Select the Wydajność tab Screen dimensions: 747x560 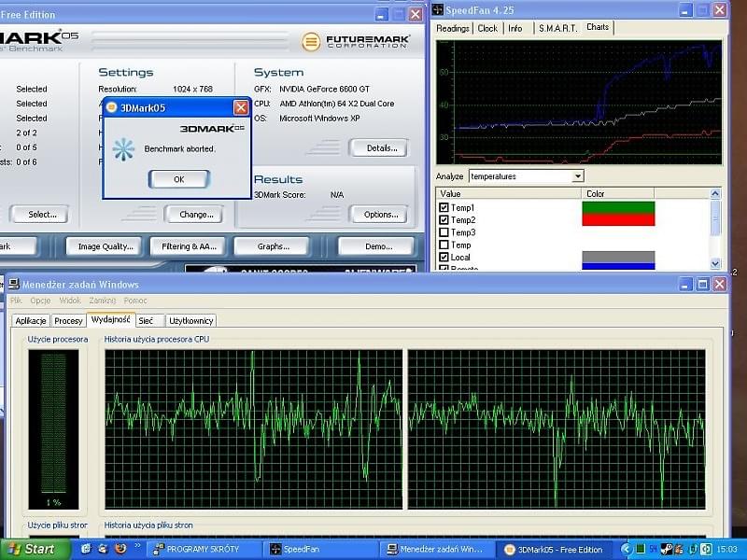click(110, 319)
